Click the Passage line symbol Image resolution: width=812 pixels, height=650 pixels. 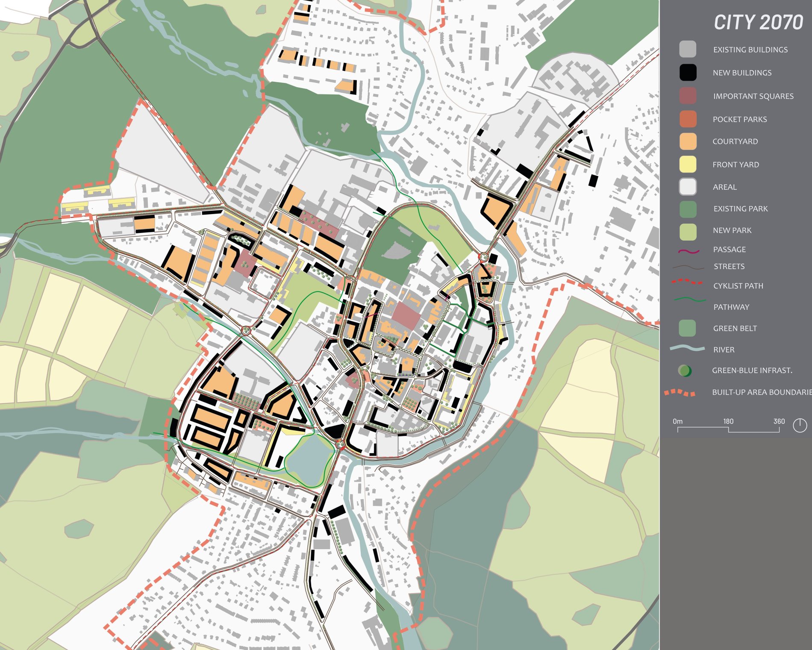tap(689, 251)
